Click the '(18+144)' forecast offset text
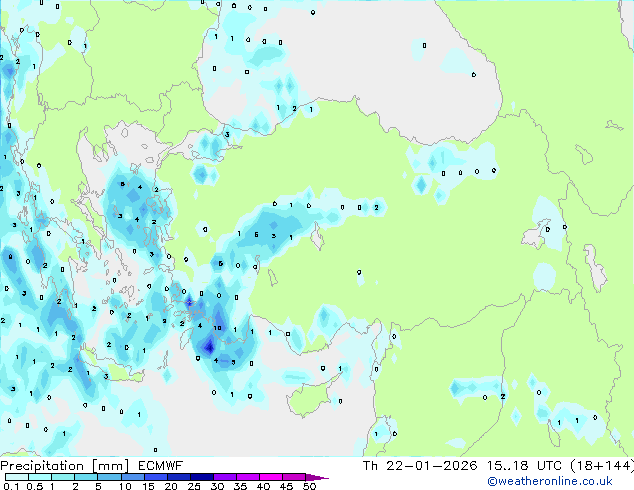The width and height of the screenshot is (634, 490). pyautogui.click(x=602, y=466)
